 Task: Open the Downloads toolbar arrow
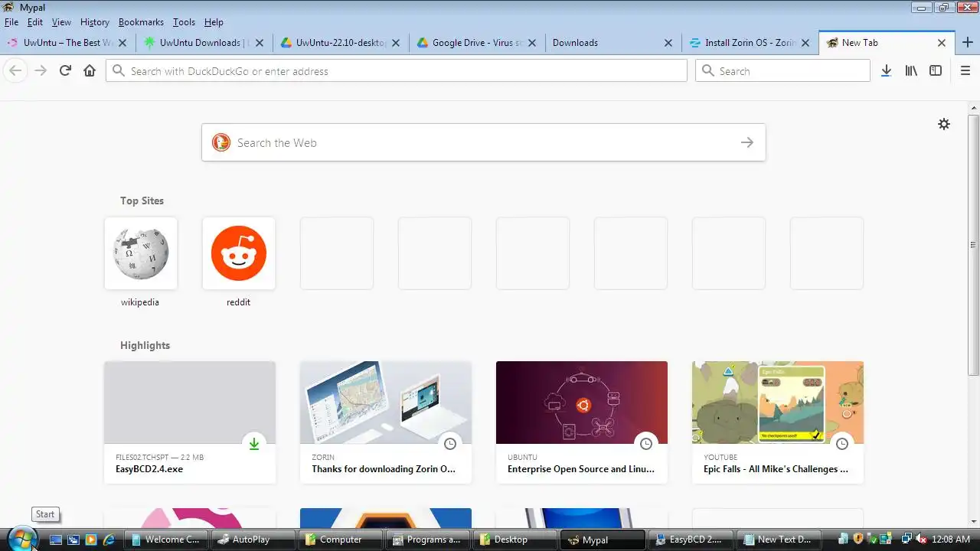click(886, 70)
